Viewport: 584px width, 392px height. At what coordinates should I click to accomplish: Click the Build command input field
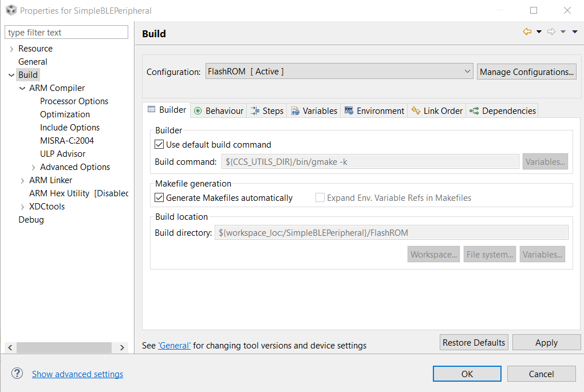[370, 161]
